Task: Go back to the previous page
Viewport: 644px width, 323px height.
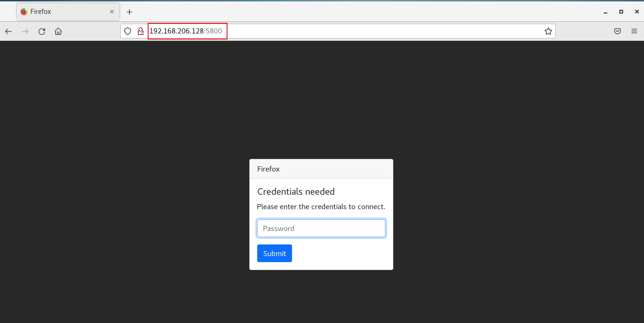Action: (8, 32)
